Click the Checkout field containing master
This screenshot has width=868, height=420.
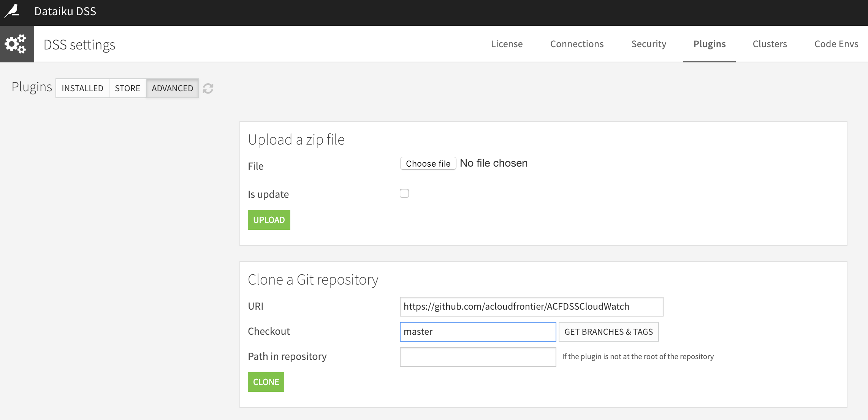coord(477,332)
